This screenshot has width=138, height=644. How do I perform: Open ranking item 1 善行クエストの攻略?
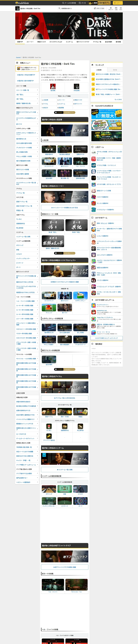[107, 74]
